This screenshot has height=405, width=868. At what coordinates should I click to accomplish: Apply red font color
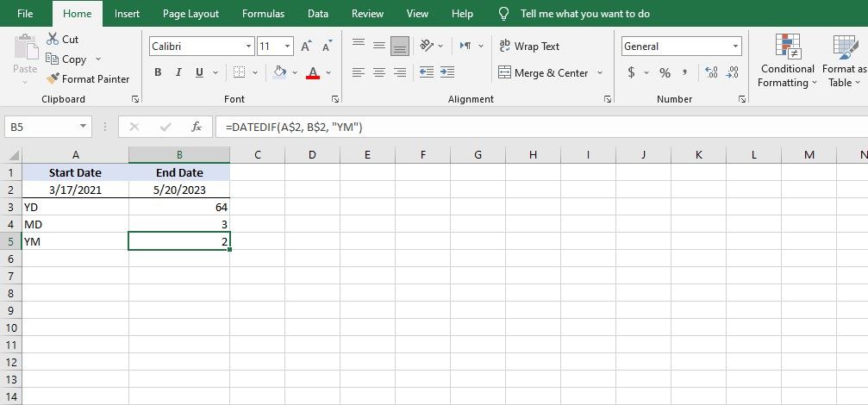313,72
